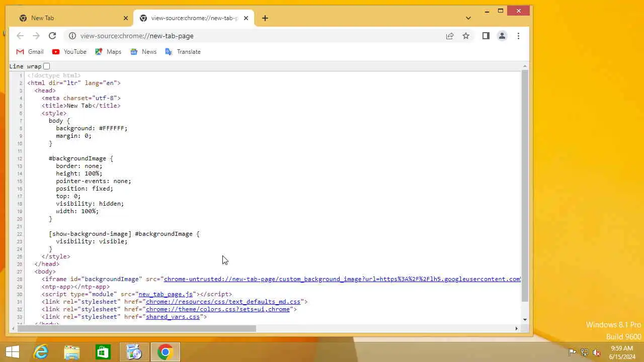
Task: Switch to the New Tab tab
Action: click(x=73, y=18)
